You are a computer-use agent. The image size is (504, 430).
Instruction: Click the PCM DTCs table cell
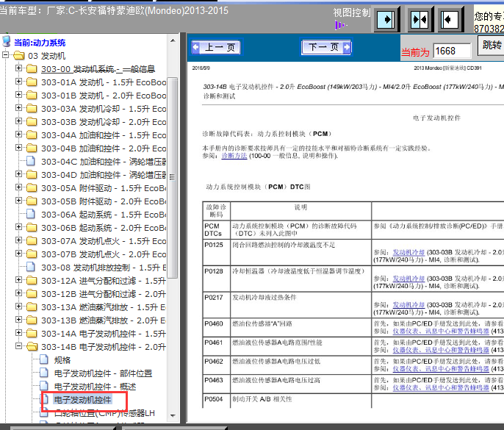(x=216, y=230)
